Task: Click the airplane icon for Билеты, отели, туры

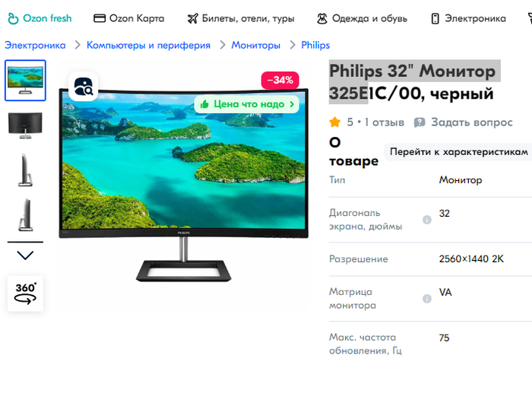Action: [x=193, y=18]
